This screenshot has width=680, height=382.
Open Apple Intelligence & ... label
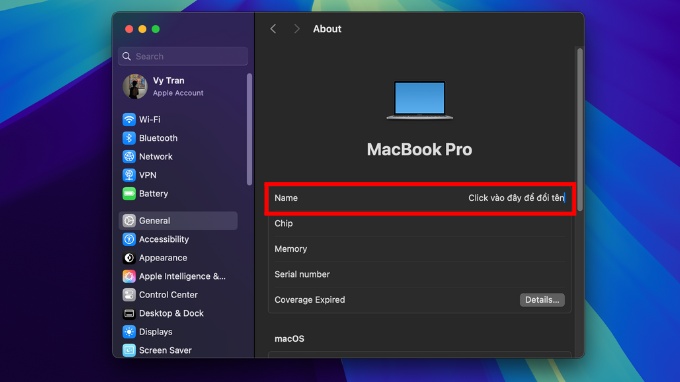(182, 276)
